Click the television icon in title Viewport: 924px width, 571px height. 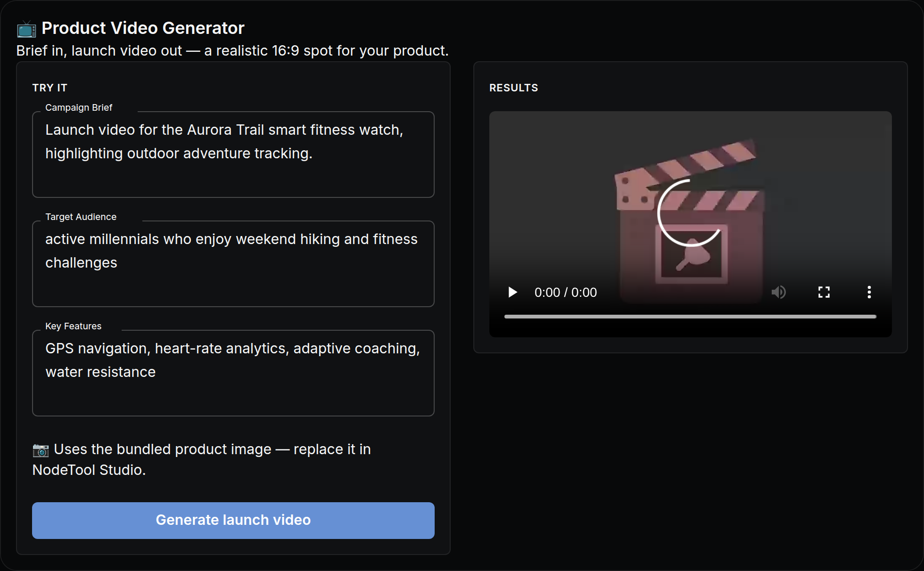26,29
